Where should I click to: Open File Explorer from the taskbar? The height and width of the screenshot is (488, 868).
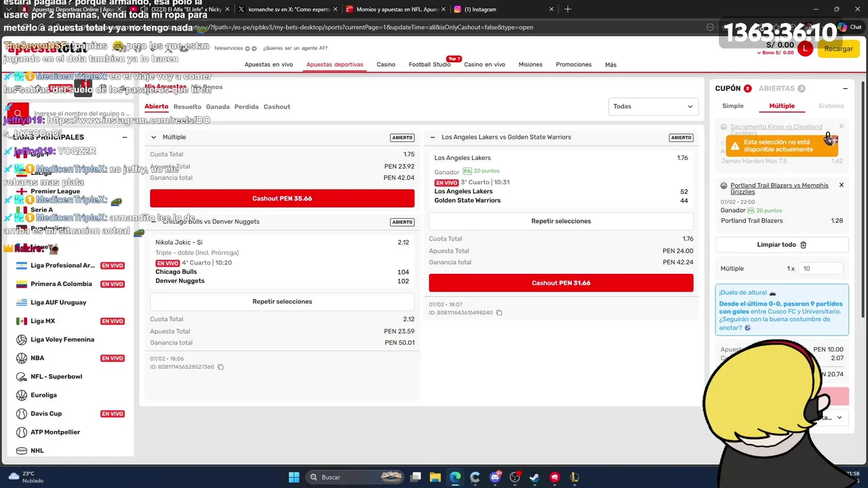(x=435, y=477)
